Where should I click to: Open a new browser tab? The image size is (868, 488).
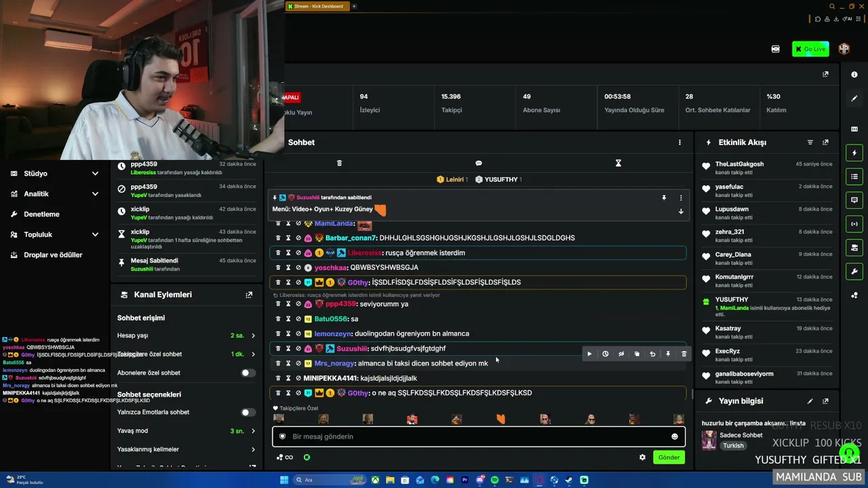tap(354, 6)
